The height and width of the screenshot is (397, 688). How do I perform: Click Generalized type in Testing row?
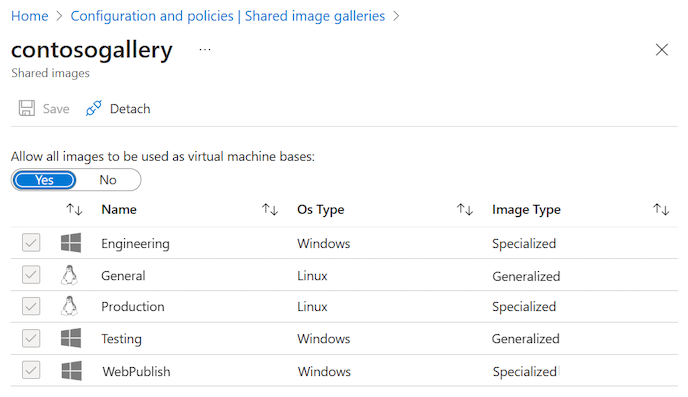point(526,339)
